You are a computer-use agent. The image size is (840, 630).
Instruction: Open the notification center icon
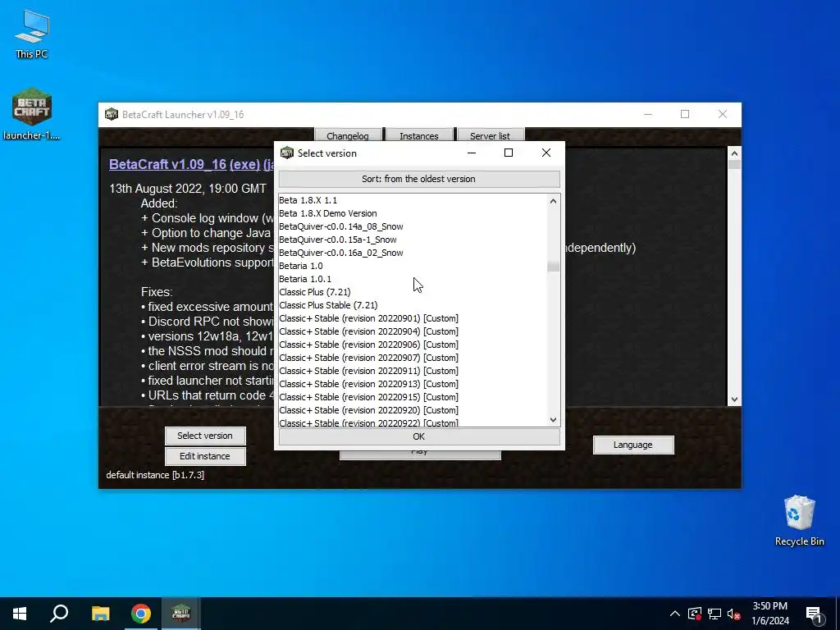point(814,614)
